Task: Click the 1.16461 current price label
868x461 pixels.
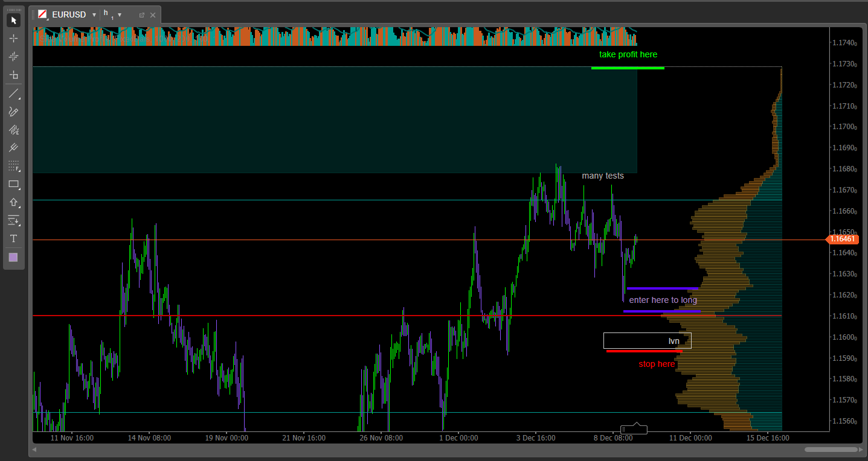Action: [843, 240]
